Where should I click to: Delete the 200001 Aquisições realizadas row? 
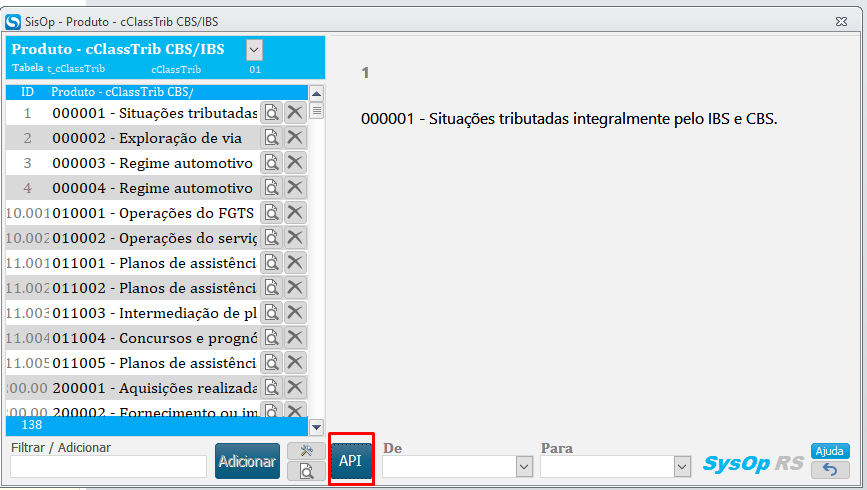(x=295, y=387)
